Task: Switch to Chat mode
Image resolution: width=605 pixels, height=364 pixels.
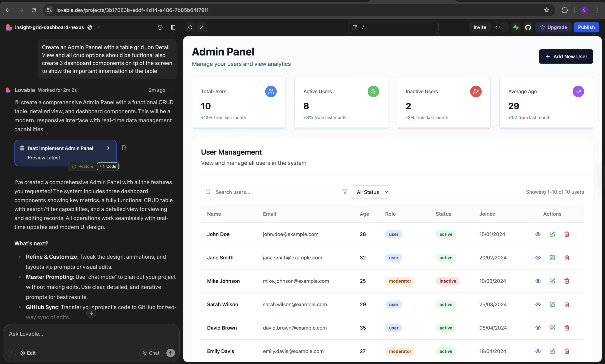Action: [151, 353]
